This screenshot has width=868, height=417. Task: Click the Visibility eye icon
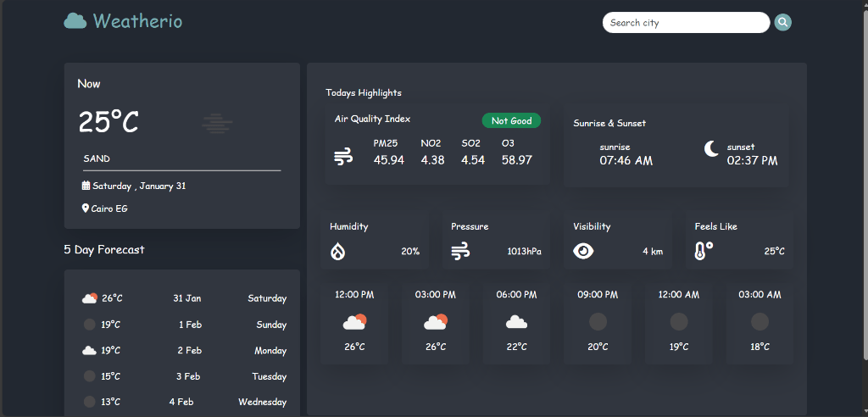[583, 251]
